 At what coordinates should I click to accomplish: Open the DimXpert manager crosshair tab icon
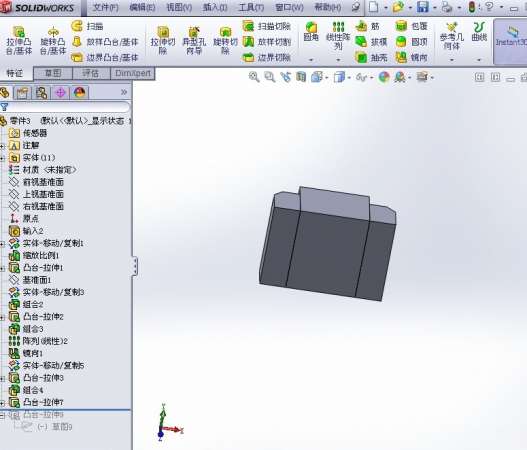[x=60, y=92]
